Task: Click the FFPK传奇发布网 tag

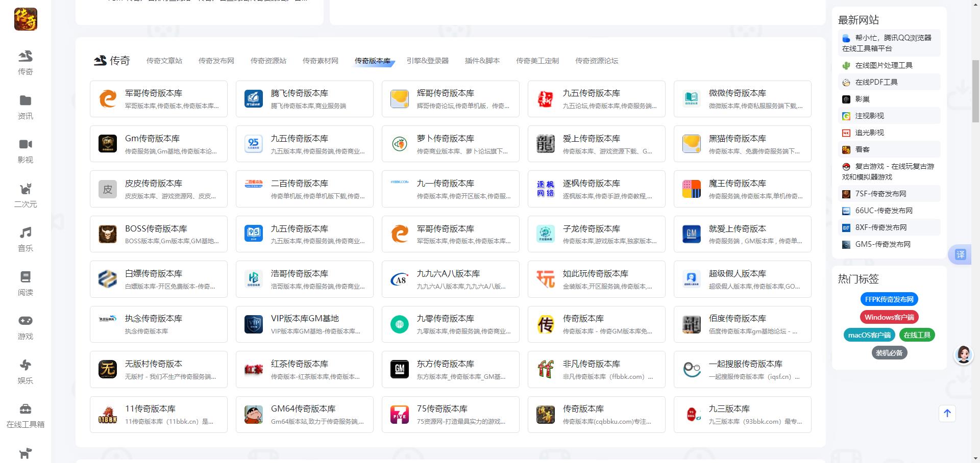Action: 889,299
